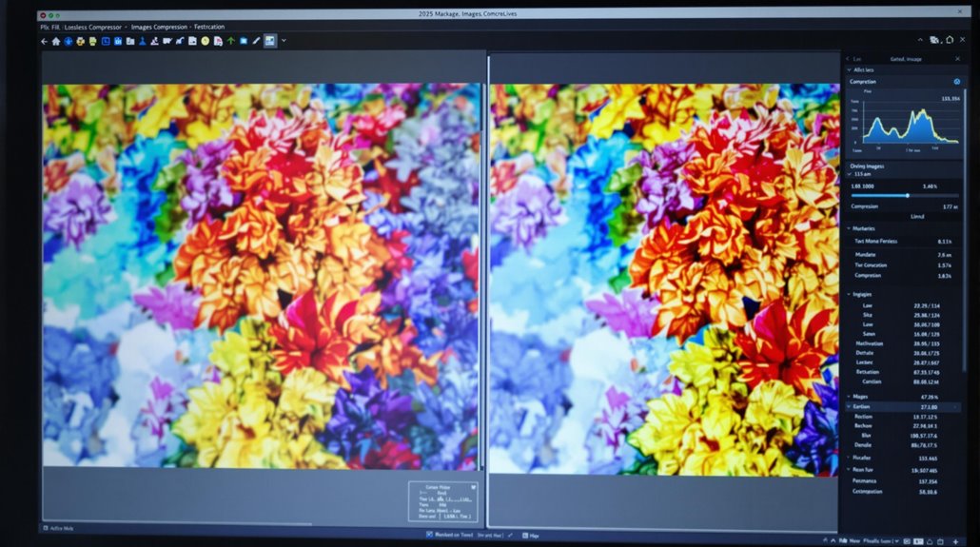
Task: Select the Mathivation row in Ingiagies
Action: [x=903, y=343]
